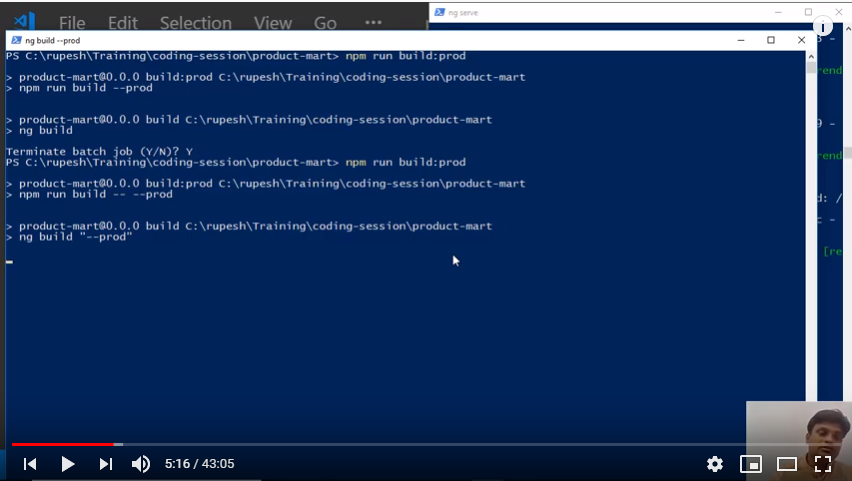Open the miniplayer
The height and width of the screenshot is (481, 852).
pos(750,464)
